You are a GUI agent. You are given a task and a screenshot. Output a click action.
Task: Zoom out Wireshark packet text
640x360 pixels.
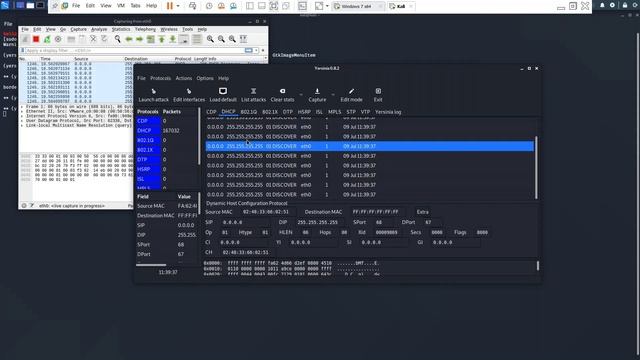(x=221, y=39)
